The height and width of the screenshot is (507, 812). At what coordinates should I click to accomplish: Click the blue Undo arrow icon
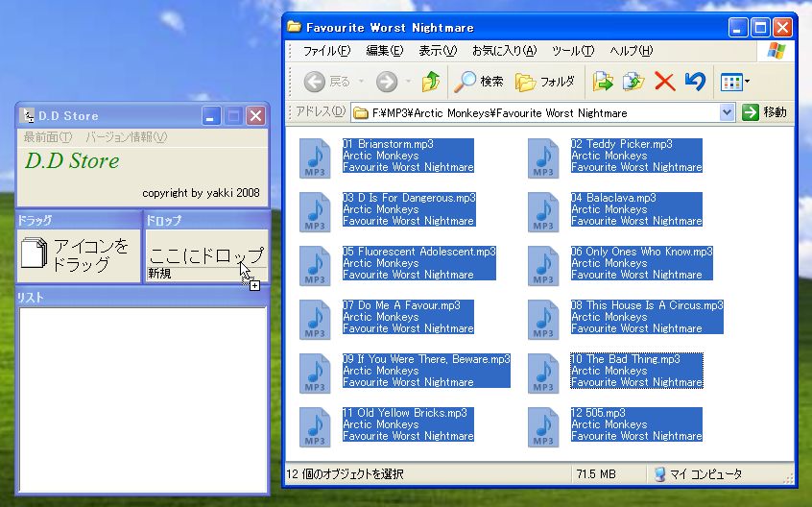[x=695, y=82]
